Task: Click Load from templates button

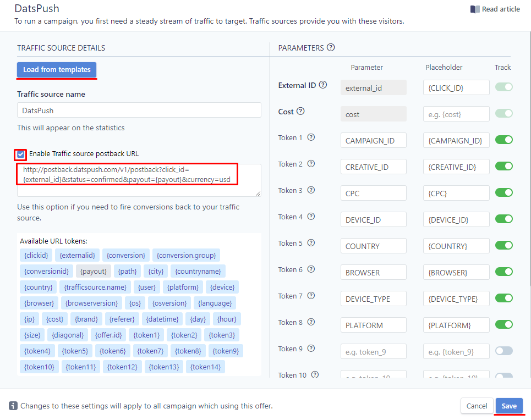Action: [57, 70]
